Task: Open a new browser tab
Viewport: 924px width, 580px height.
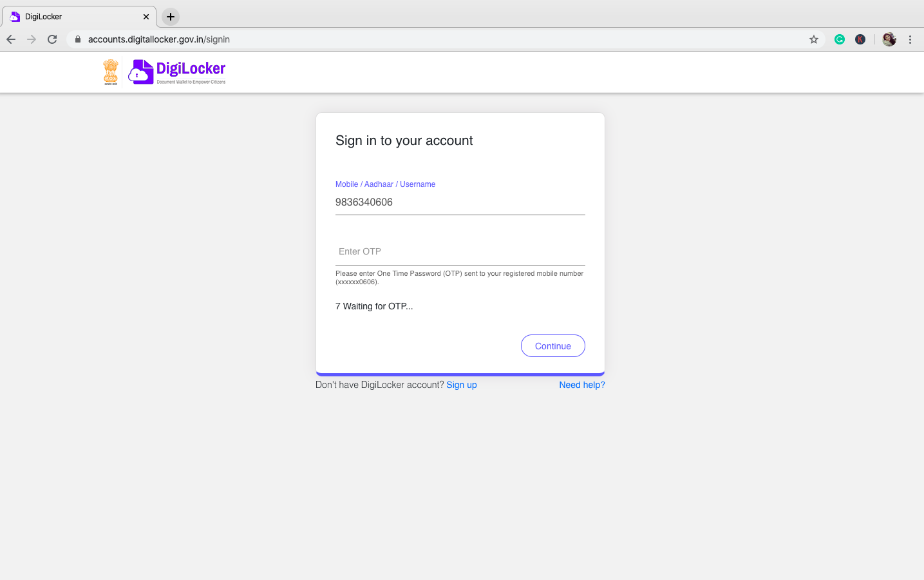Action: 171,17
